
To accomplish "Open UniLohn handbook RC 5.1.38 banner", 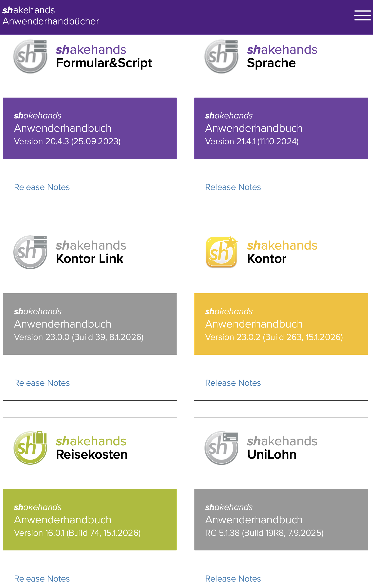I will 281,520.
